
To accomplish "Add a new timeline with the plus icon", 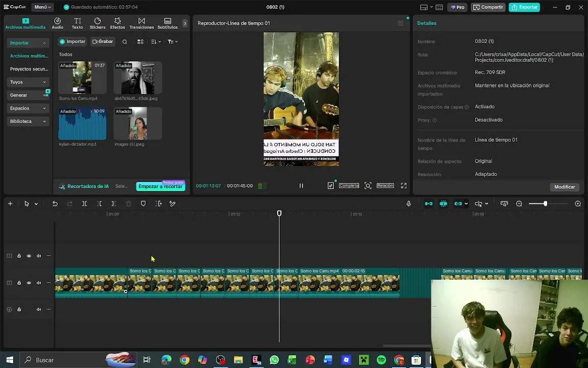I will [x=10, y=203].
